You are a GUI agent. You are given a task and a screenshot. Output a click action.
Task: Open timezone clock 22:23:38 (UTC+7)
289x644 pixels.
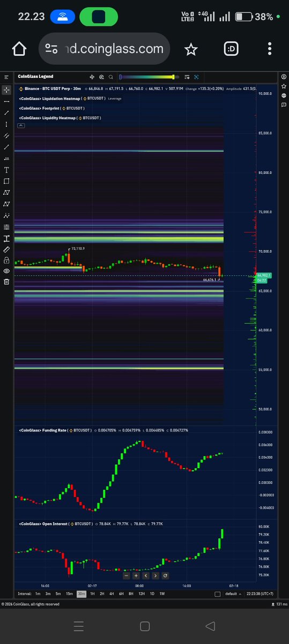[x=260, y=594]
